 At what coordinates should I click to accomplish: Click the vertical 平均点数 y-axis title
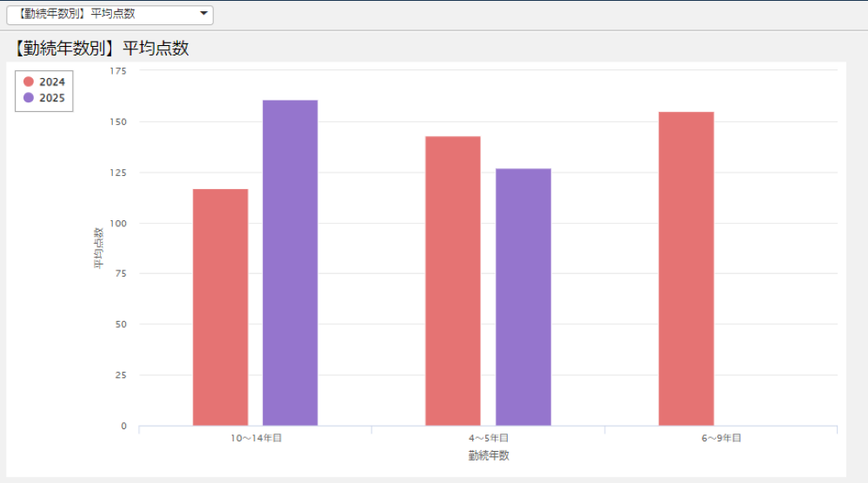click(99, 248)
